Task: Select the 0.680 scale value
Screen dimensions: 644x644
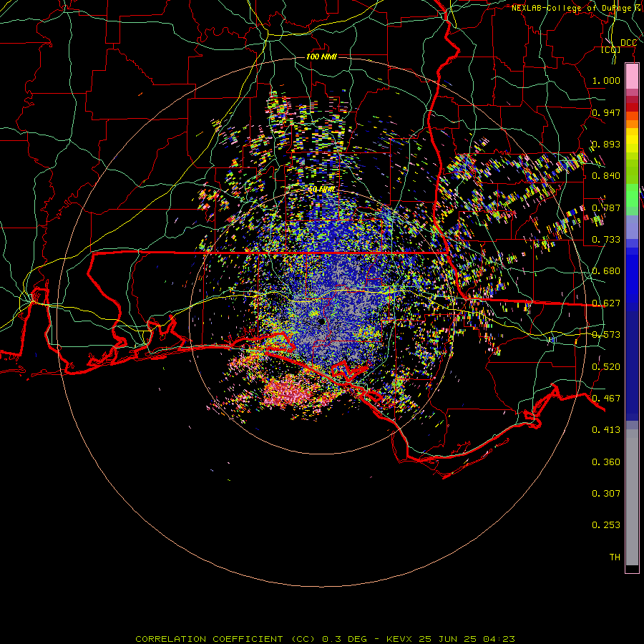Action: click(606, 271)
